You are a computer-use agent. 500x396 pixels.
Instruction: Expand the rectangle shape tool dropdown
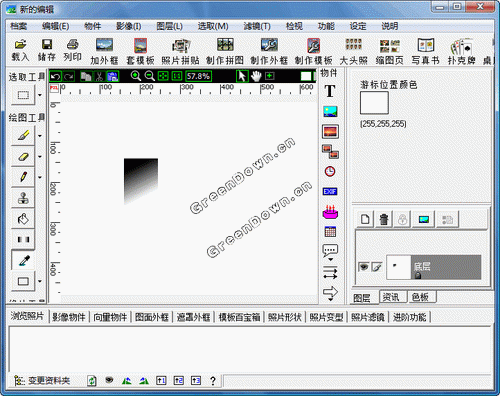coord(40,281)
